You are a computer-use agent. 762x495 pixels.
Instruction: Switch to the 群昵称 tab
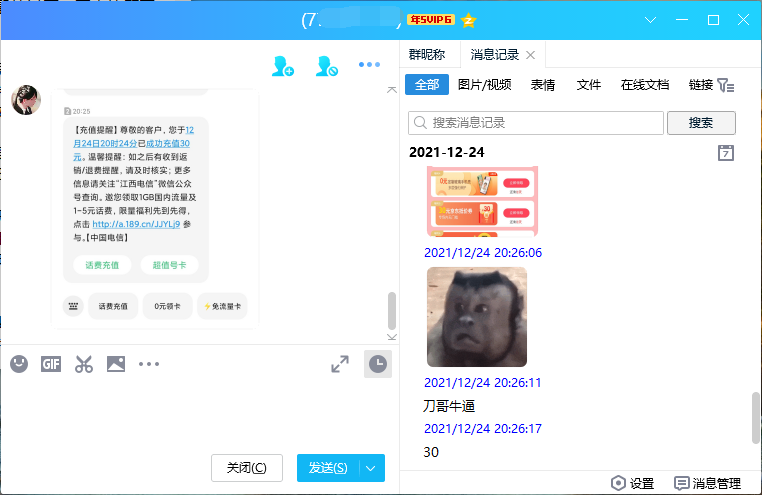pos(427,54)
